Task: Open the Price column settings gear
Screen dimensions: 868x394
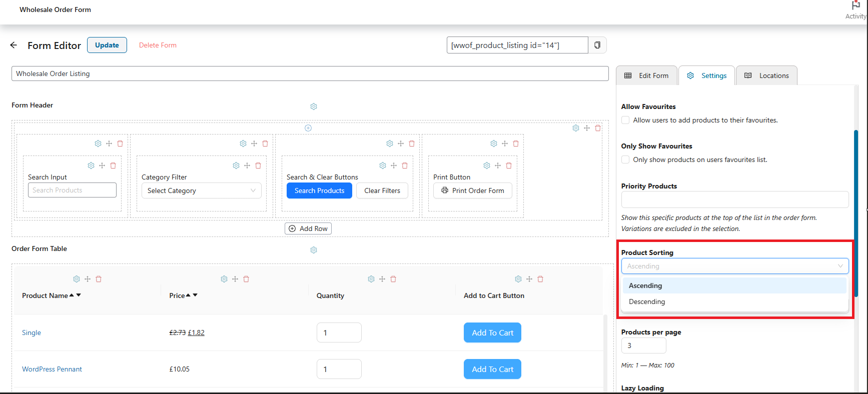Action: [224, 279]
